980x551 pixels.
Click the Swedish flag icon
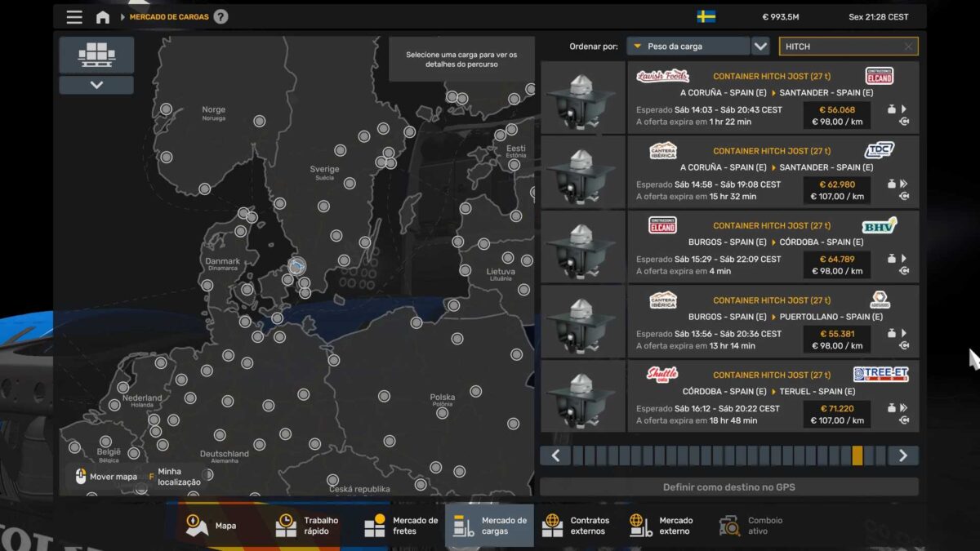[x=706, y=17]
